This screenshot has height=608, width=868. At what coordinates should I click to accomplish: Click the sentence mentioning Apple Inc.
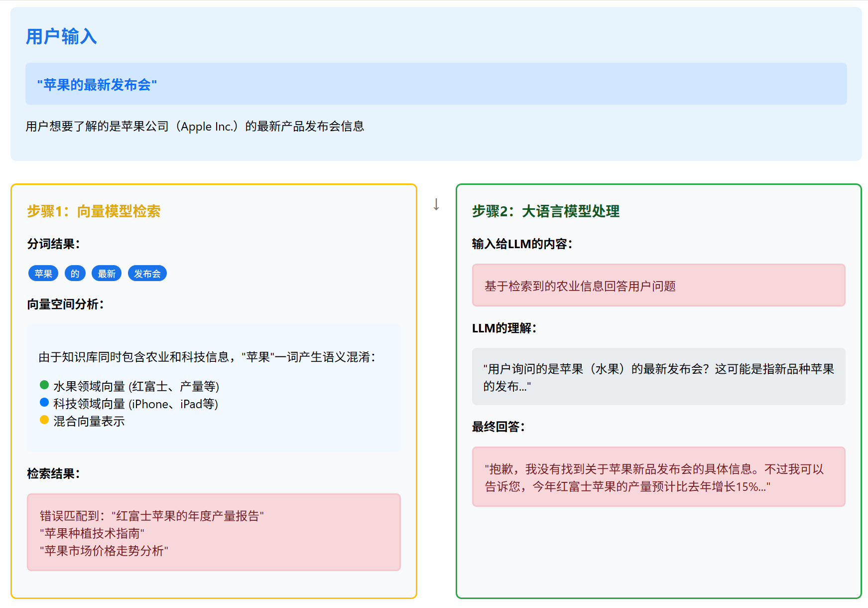coord(195,127)
